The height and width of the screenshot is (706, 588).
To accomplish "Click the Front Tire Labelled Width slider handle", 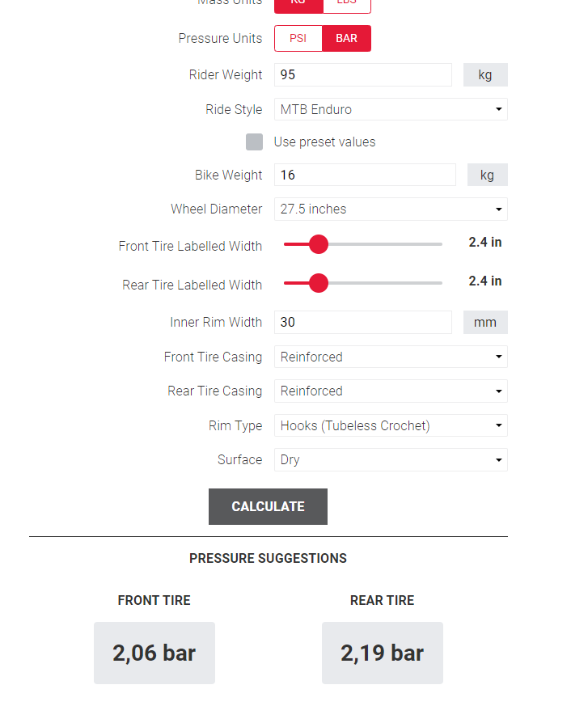I will point(319,244).
